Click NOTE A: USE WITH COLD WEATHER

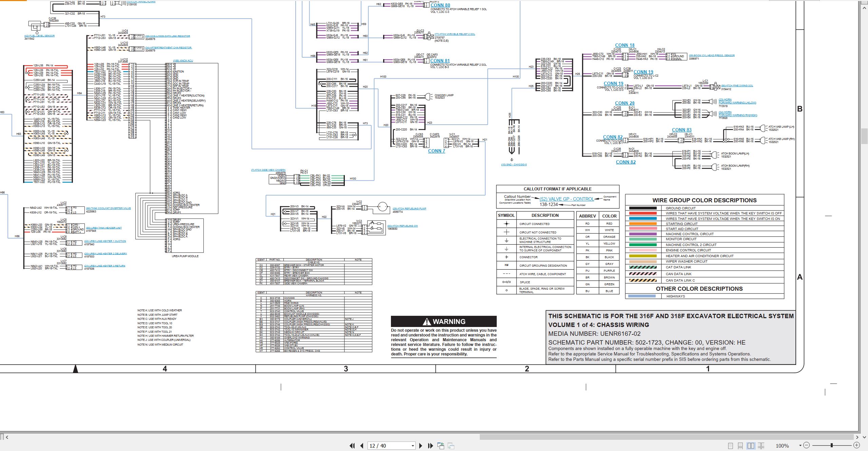point(159,310)
